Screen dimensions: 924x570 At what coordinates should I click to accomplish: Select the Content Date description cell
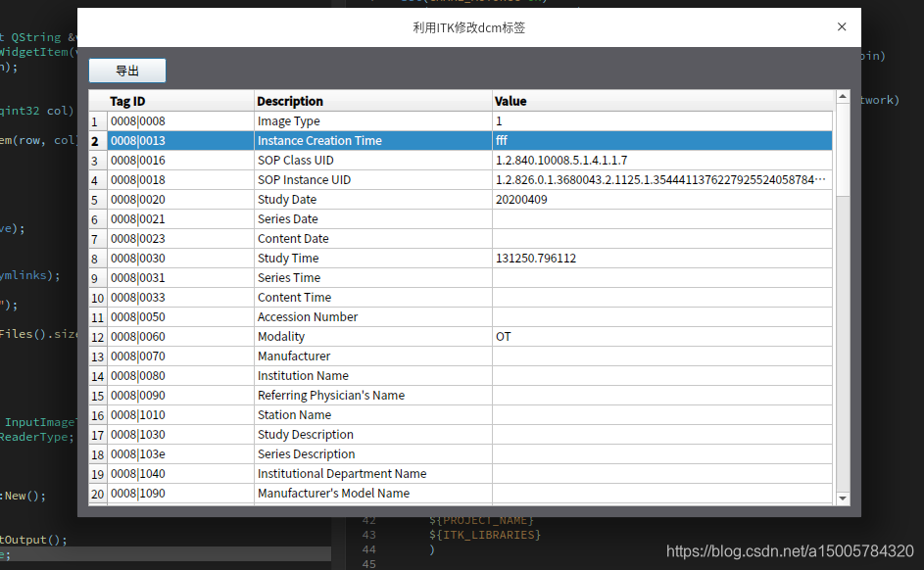pyautogui.click(x=373, y=239)
